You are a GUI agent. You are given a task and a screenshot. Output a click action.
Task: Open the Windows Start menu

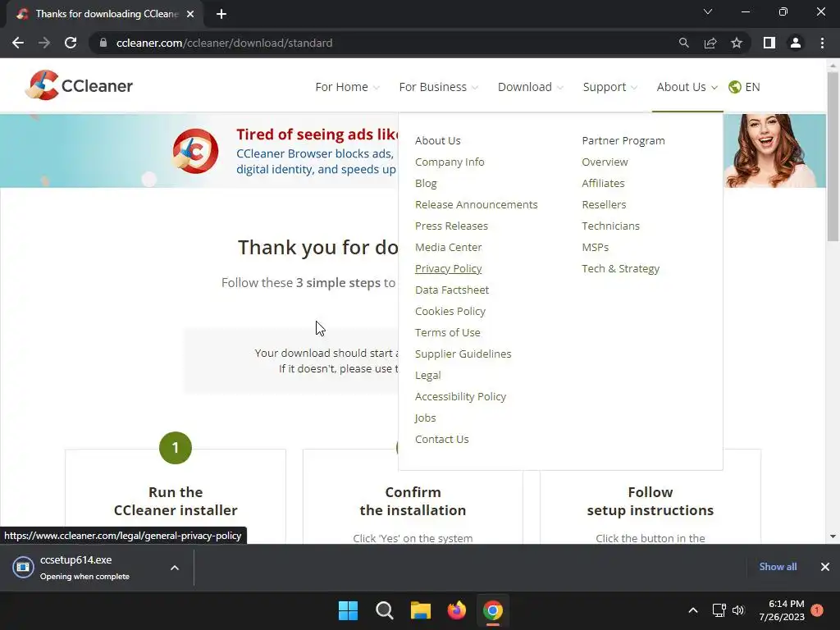[x=348, y=610]
